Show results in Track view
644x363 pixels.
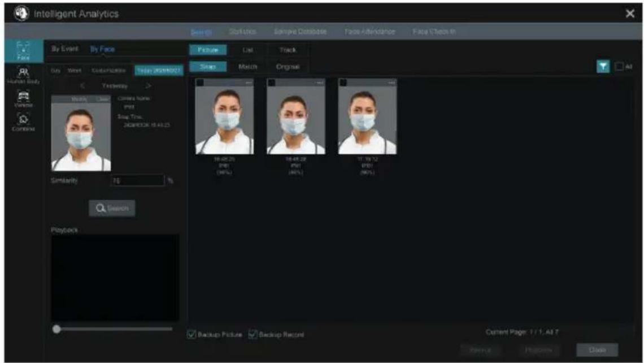288,50
